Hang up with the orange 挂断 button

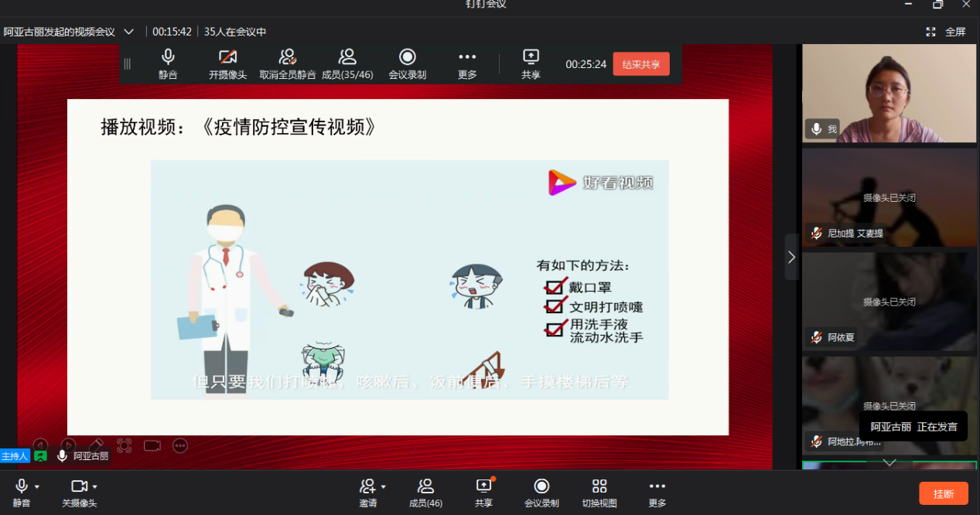[943, 493]
